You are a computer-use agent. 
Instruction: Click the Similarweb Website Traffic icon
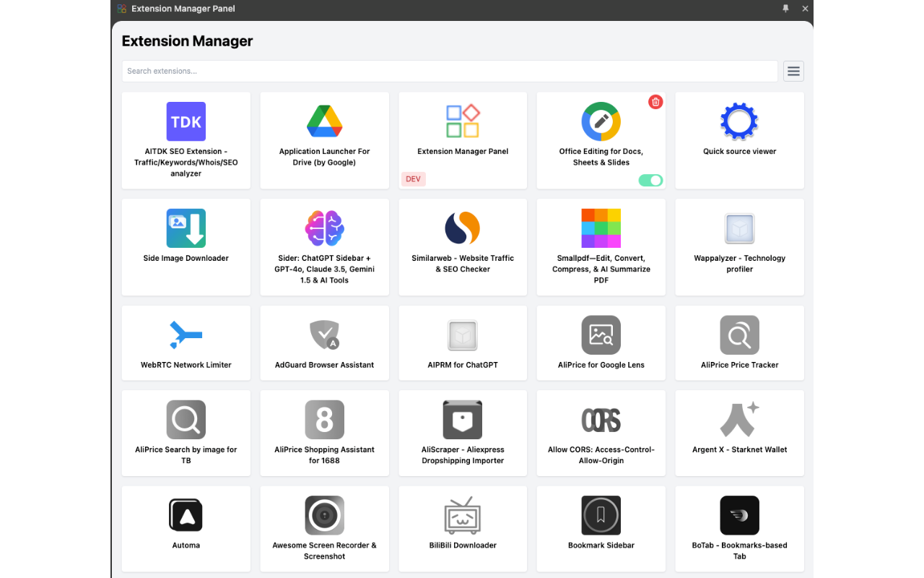463,228
